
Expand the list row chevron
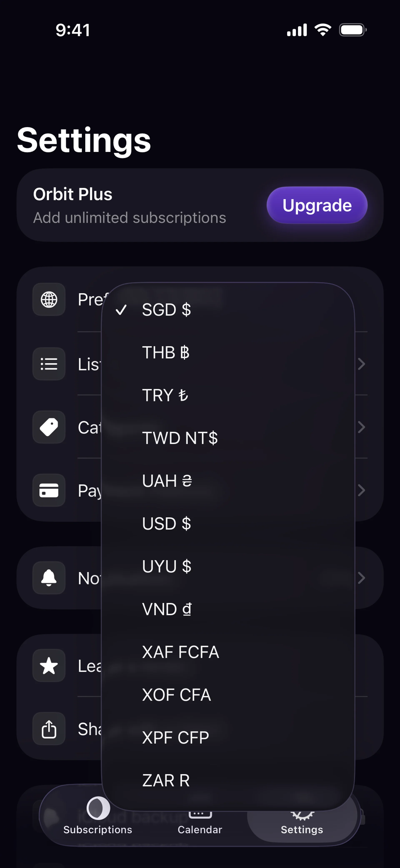click(361, 364)
